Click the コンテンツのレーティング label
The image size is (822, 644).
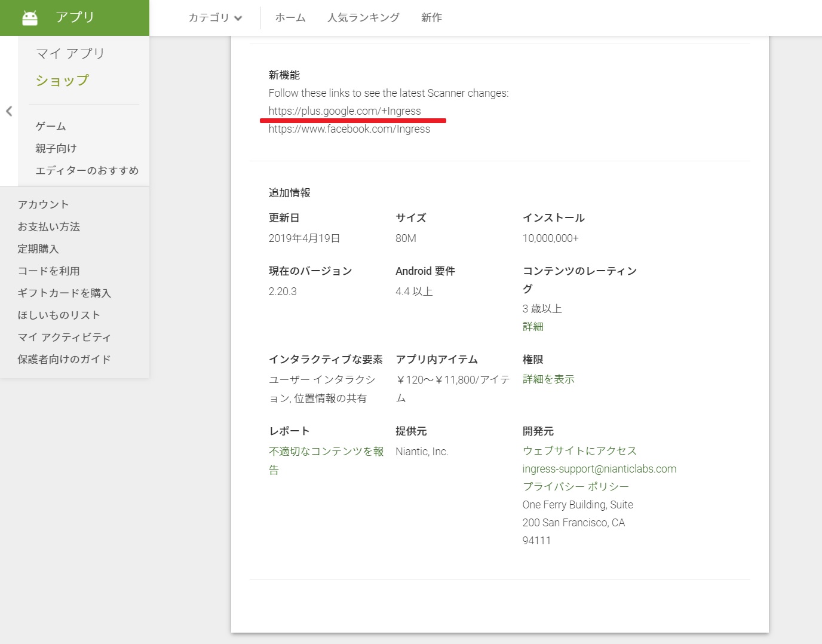[x=579, y=280]
